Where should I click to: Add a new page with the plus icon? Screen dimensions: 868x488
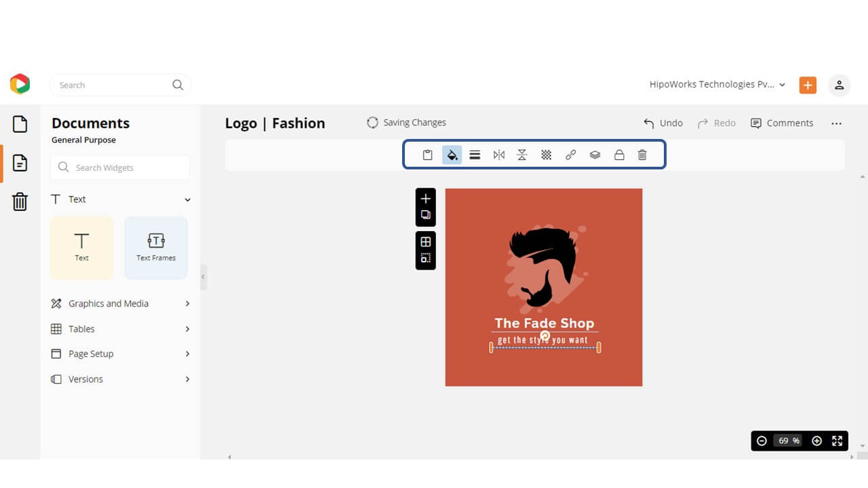click(x=425, y=199)
